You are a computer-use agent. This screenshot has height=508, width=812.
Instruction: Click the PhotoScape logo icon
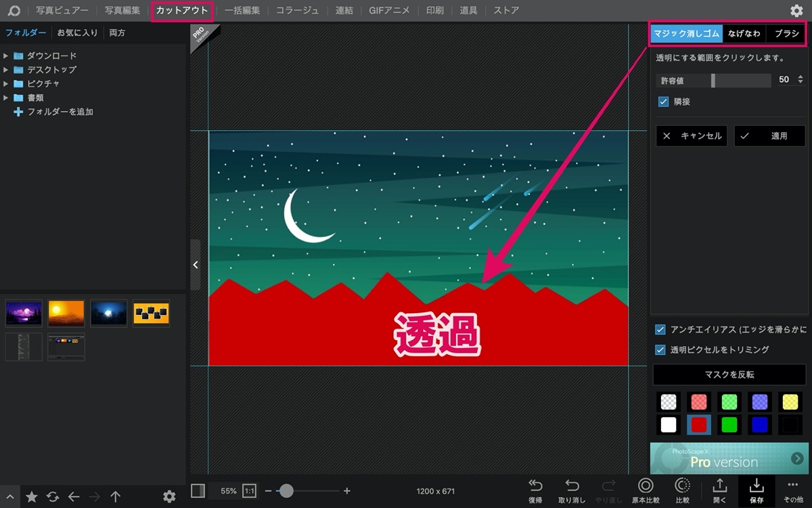(14, 10)
